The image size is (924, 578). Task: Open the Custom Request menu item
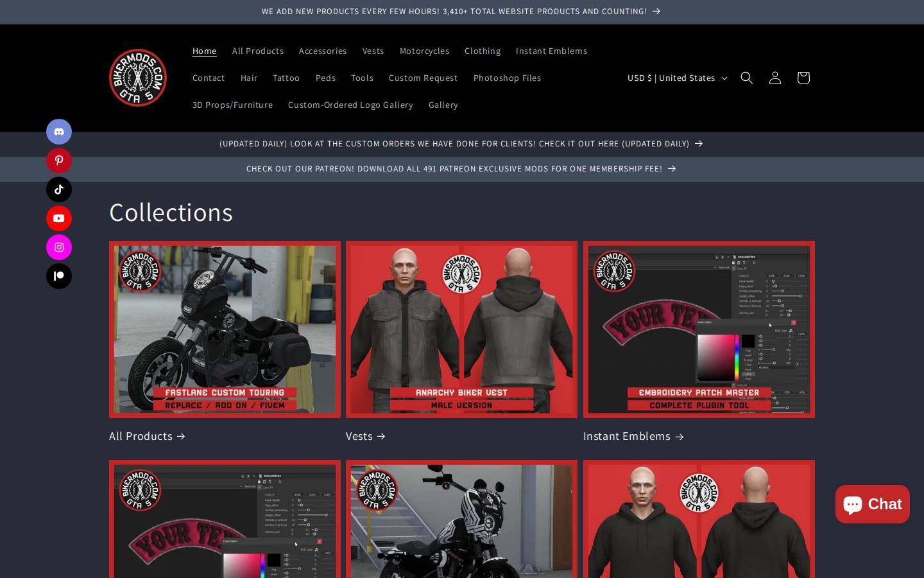tap(423, 78)
